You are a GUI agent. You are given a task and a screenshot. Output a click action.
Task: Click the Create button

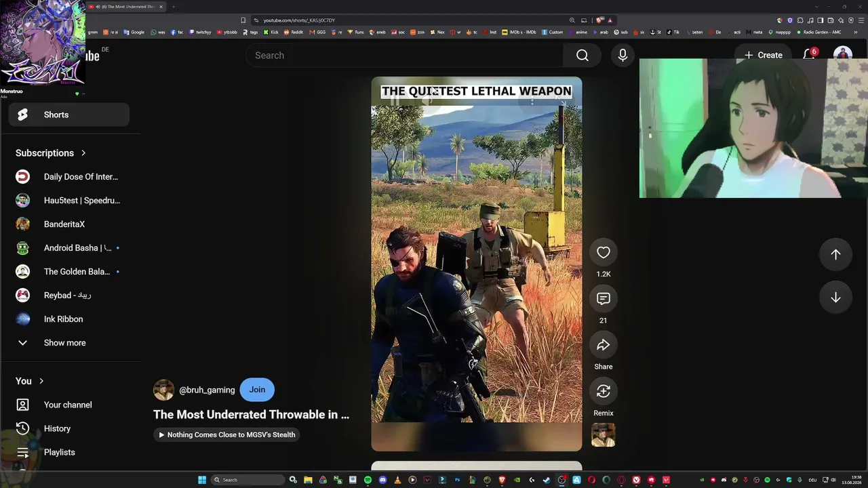click(x=763, y=55)
